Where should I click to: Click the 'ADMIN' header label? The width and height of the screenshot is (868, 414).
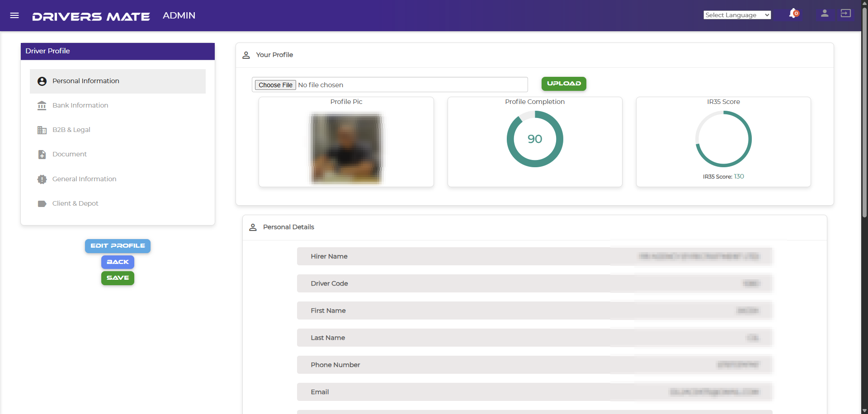click(x=179, y=15)
